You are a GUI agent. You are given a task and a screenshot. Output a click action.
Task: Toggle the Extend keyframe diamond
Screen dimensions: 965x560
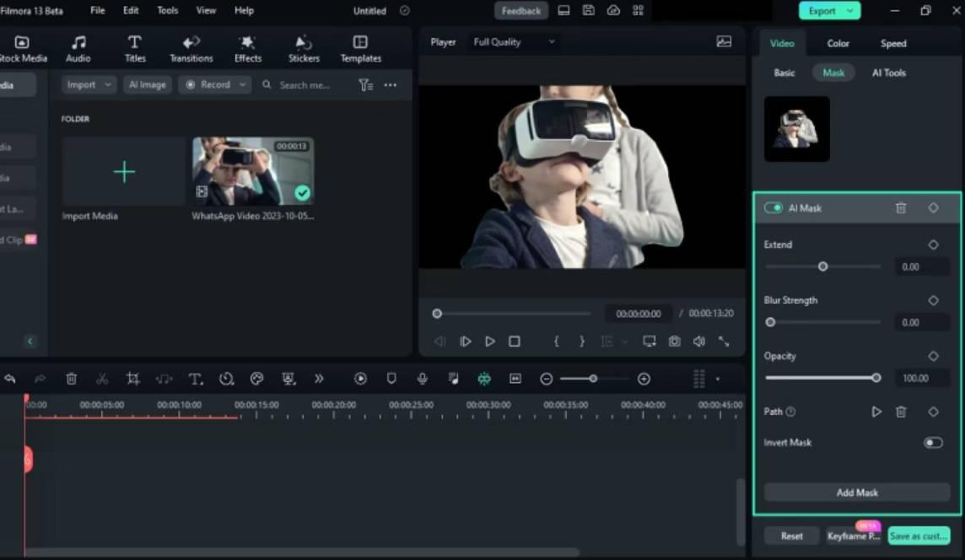pyautogui.click(x=933, y=245)
